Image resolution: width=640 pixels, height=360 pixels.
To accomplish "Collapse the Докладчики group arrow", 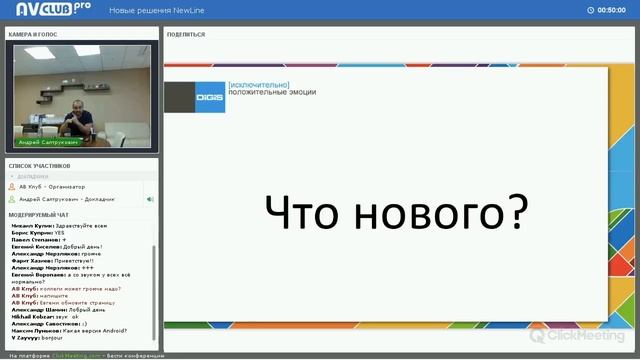I will (12, 176).
